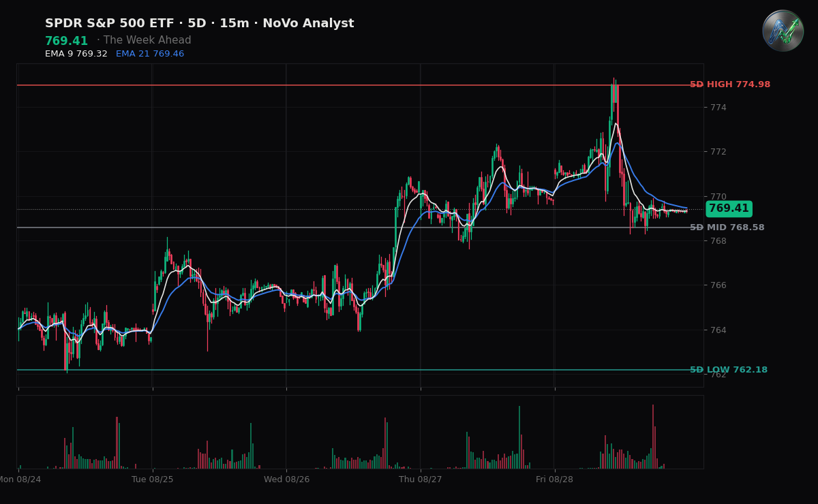Click the '5D MID 768.58' line label
Image resolution: width=818 pixels, height=504 pixels.
tap(727, 227)
